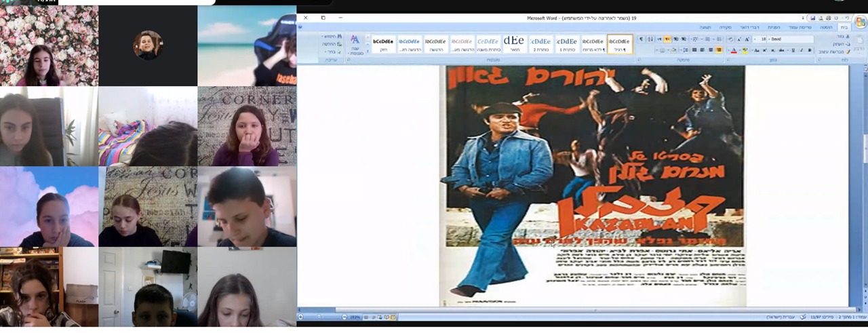This screenshot has height=333, width=868.
Task: Click the Align Right paragraph icon
Action: point(719,50)
